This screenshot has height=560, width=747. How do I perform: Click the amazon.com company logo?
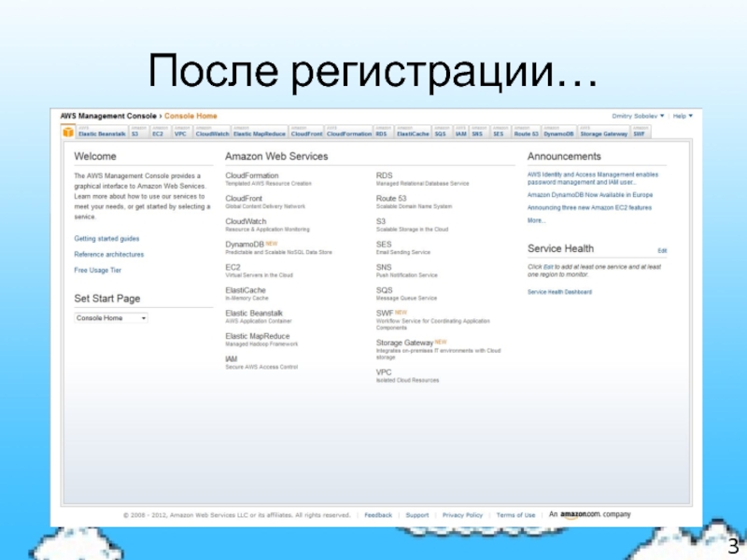(x=590, y=514)
